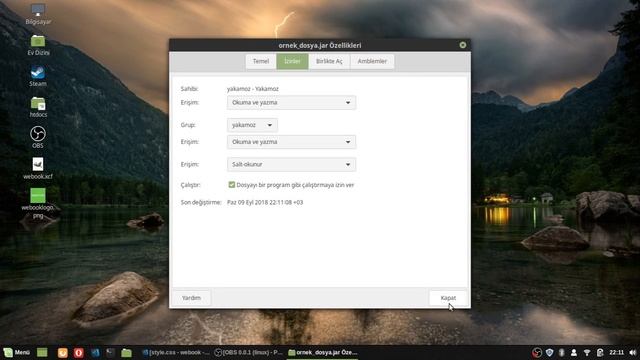The width and height of the screenshot is (640, 360).
Task: Open the user applet tray icon
Action: (x=574, y=352)
